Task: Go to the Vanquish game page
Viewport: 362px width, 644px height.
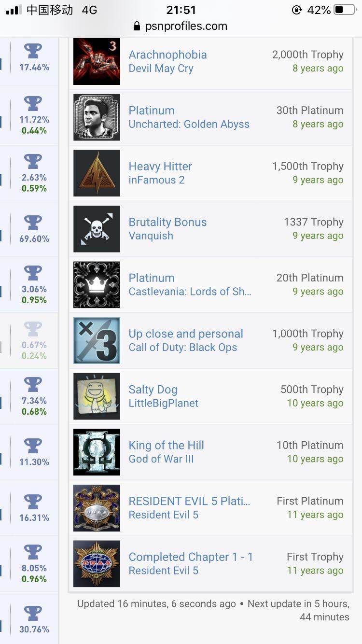Action: coord(151,236)
